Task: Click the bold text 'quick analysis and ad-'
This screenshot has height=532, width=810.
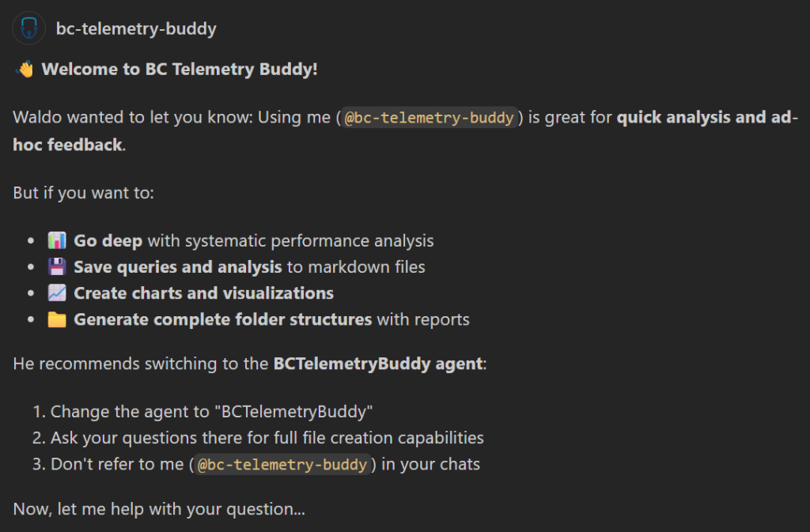Action: tap(707, 119)
